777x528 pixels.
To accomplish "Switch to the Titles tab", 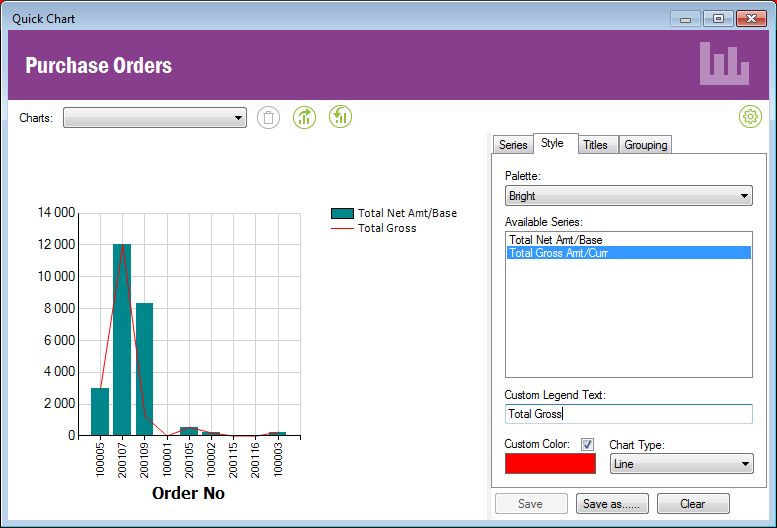I will point(595,145).
